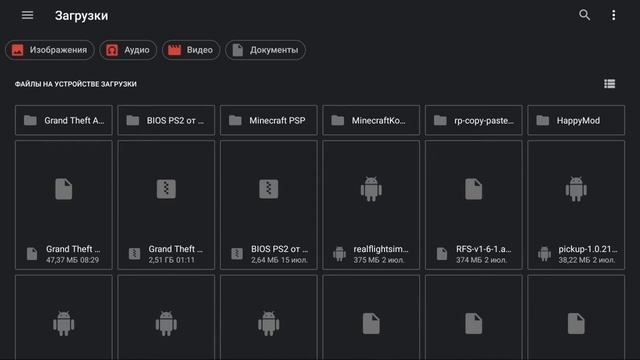Click file name realflightsim...

[x=381, y=249]
